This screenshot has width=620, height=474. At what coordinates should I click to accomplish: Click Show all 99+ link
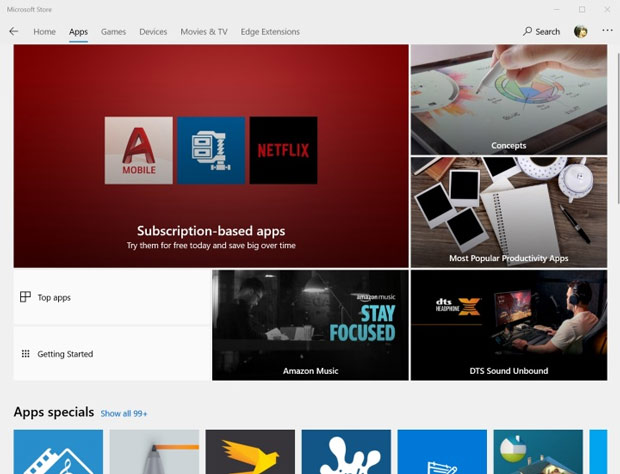coord(124,414)
